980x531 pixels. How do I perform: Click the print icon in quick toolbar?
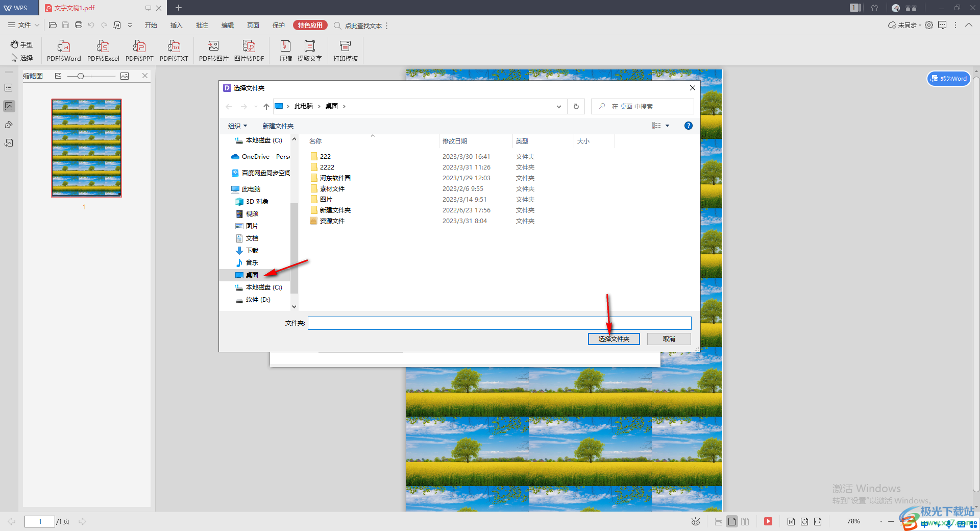pyautogui.click(x=79, y=25)
